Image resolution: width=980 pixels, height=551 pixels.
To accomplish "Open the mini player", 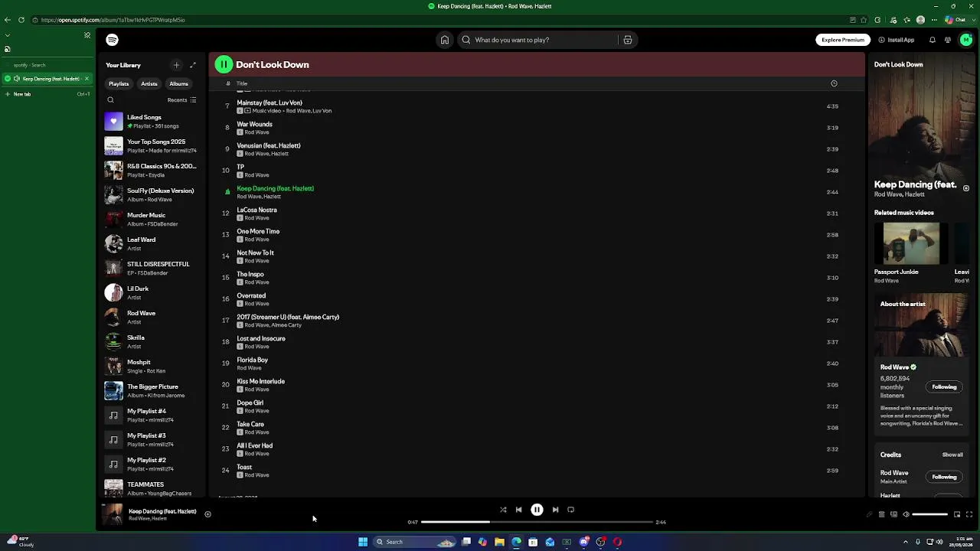I will click(x=956, y=514).
